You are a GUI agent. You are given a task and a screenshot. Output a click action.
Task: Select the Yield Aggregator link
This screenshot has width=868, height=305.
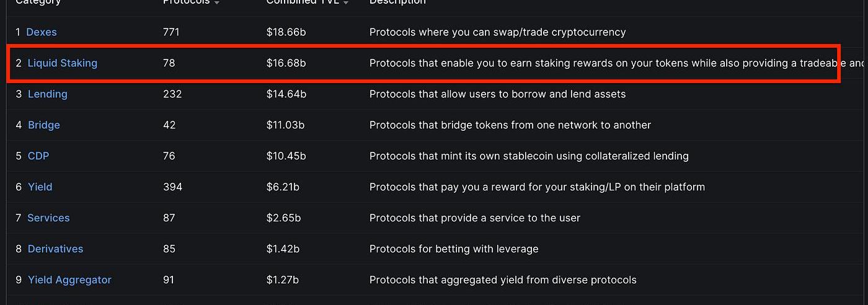pos(69,280)
